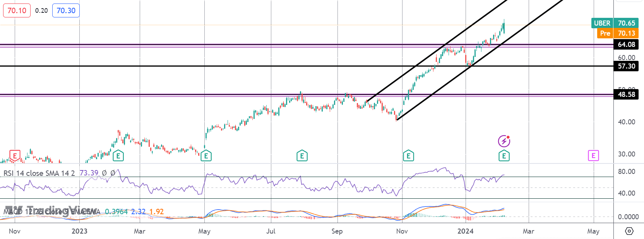Click the red earnings marker near Nov 2022

pos(15,156)
